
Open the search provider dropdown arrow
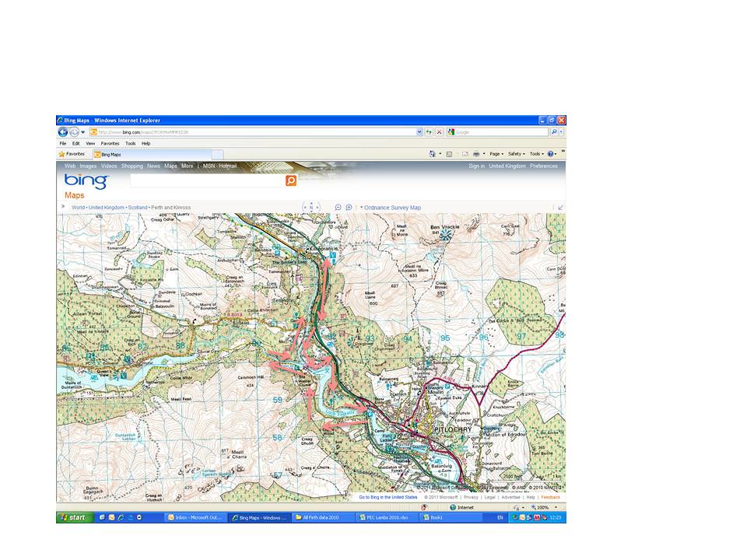(x=561, y=132)
